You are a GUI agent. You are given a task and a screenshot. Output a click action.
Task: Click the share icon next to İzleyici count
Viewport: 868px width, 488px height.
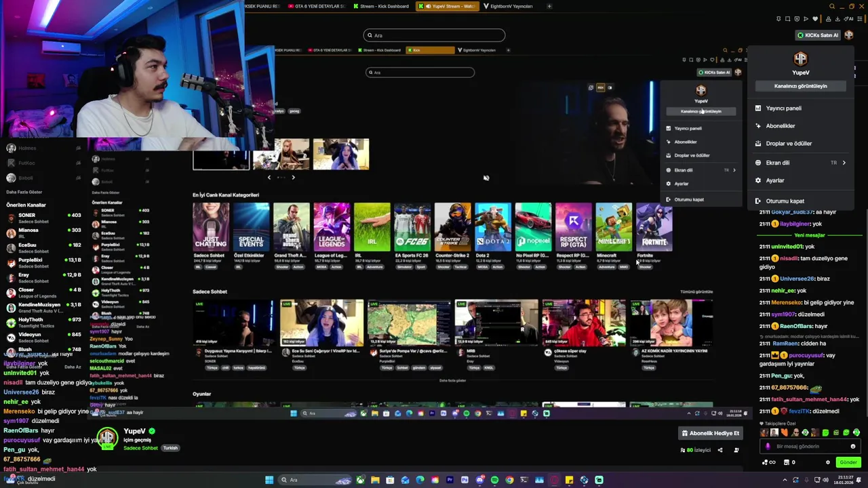(x=720, y=450)
